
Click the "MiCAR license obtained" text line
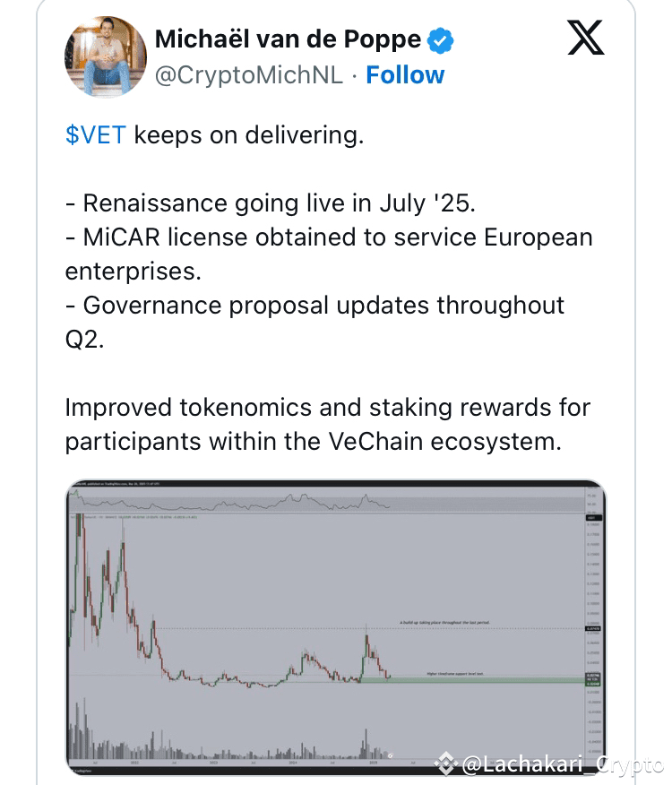click(x=328, y=237)
